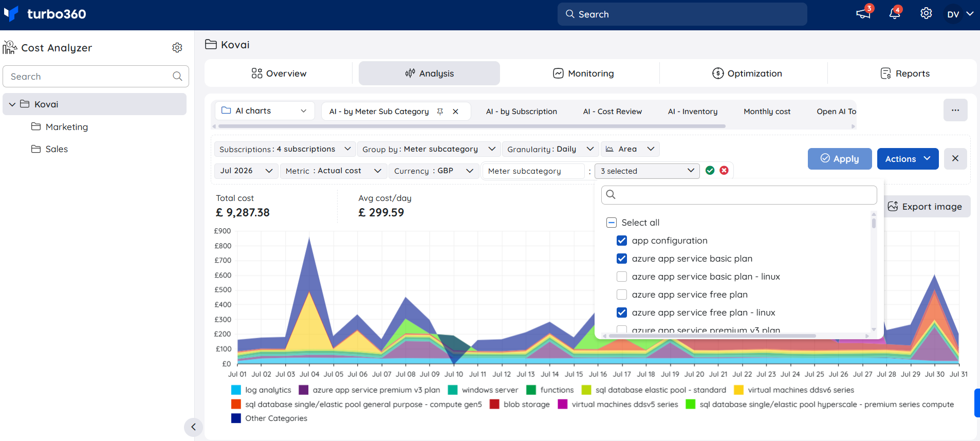This screenshot has height=441, width=980.
Task: Uncheck azure app service free plan - linux
Action: pyautogui.click(x=622, y=313)
